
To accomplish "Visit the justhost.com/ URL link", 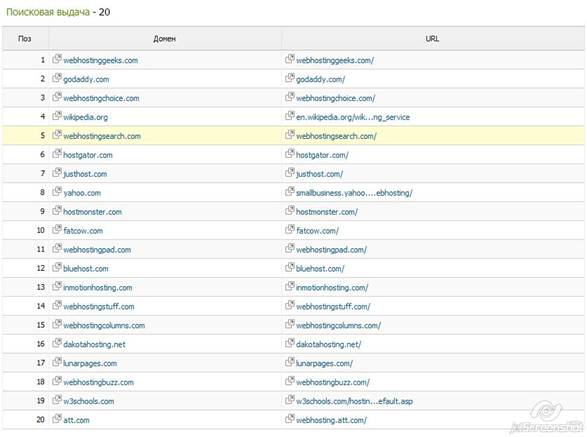I will click(x=319, y=174).
